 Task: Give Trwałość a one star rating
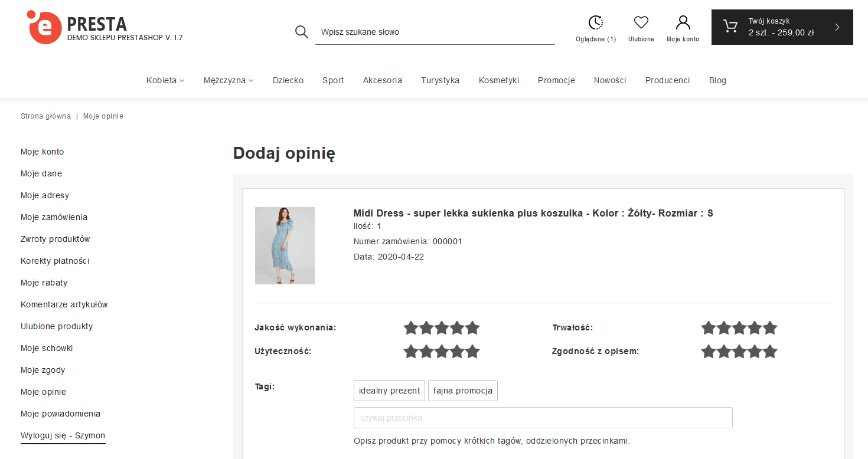[709, 328]
